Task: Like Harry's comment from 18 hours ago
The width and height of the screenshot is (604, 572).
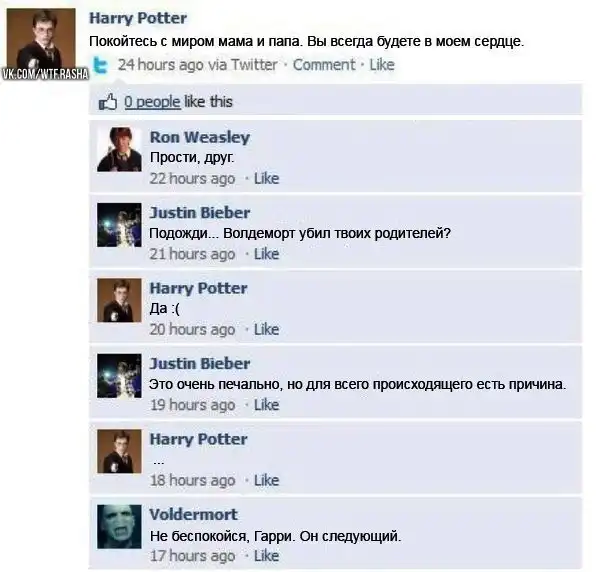Action: coord(267,480)
